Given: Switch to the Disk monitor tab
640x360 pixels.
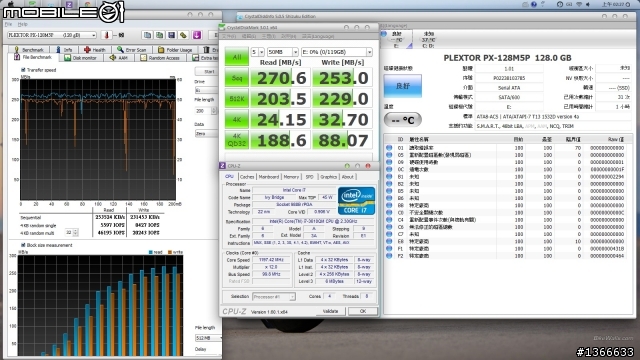Looking at the screenshot, I should click(80, 58).
